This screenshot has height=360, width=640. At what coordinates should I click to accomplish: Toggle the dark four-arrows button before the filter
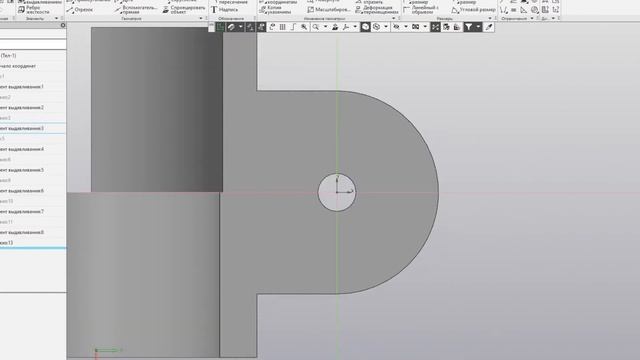tap(436, 27)
